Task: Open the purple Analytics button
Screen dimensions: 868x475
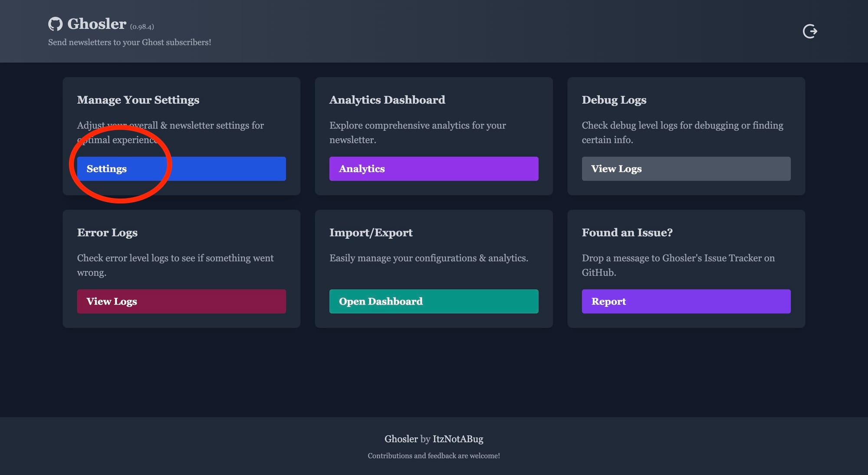Action: pyautogui.click(x=434, y=168)
